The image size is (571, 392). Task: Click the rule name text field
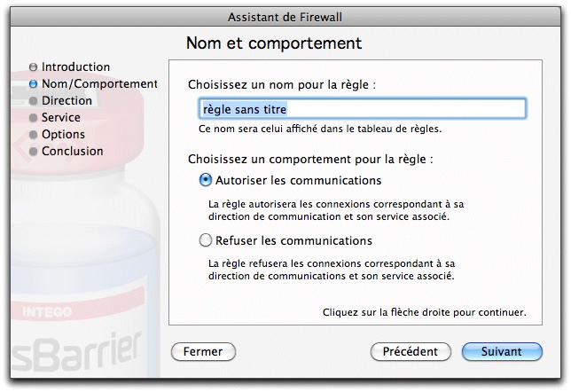[363, 108]
